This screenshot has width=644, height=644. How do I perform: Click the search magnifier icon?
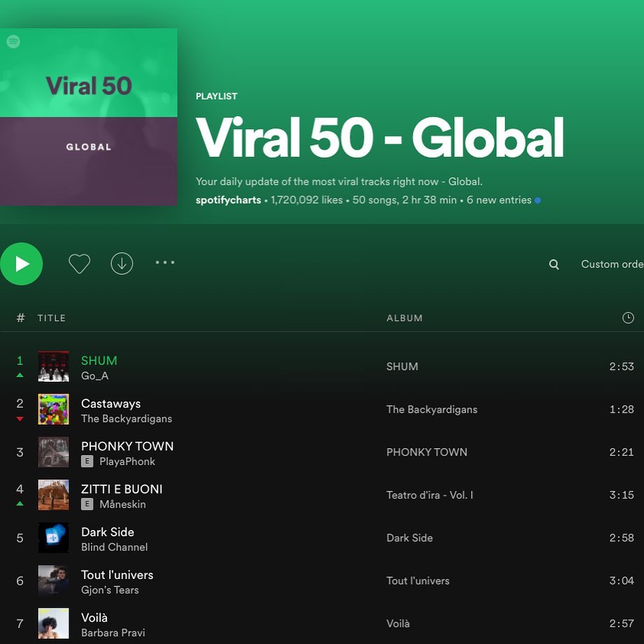click(554, 264)
